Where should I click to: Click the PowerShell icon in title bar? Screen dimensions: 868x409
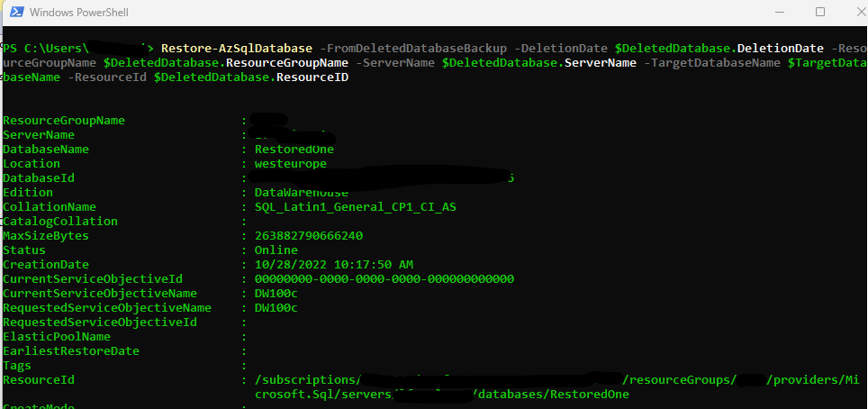16,12
